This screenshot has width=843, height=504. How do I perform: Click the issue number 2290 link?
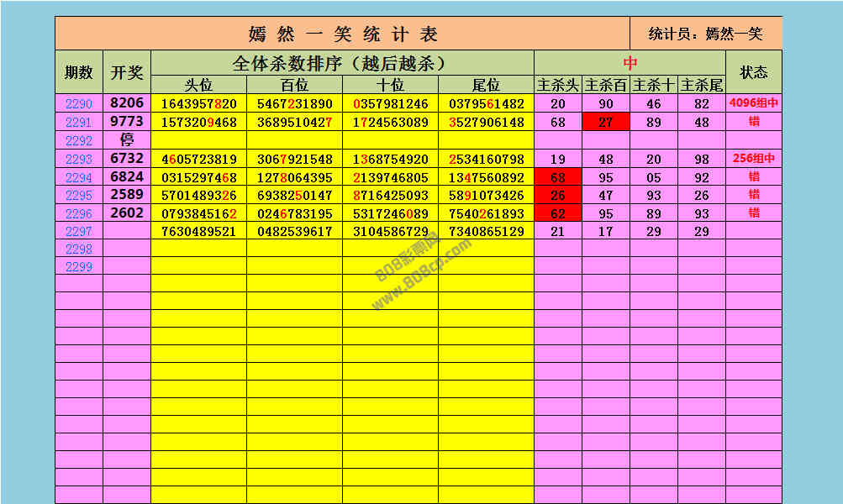[x=78, y=104]
